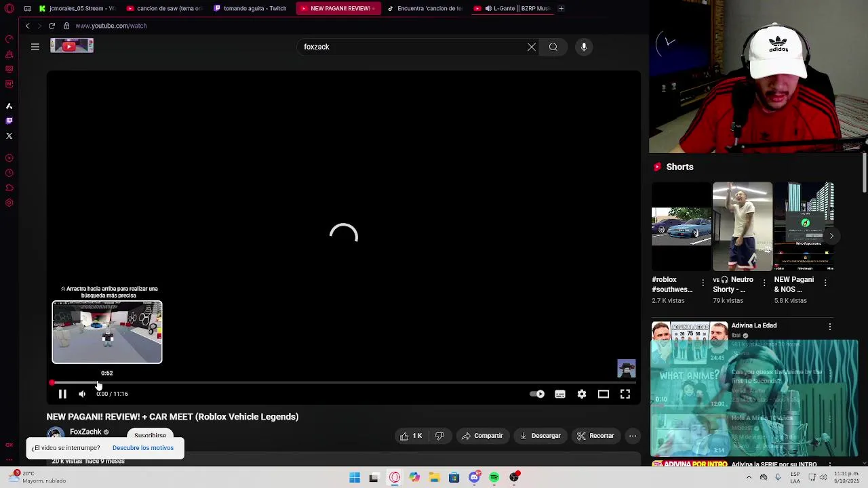868x488 pixels.
Task: Clear the foxzack search text
Action: click(x=532, y=47)
